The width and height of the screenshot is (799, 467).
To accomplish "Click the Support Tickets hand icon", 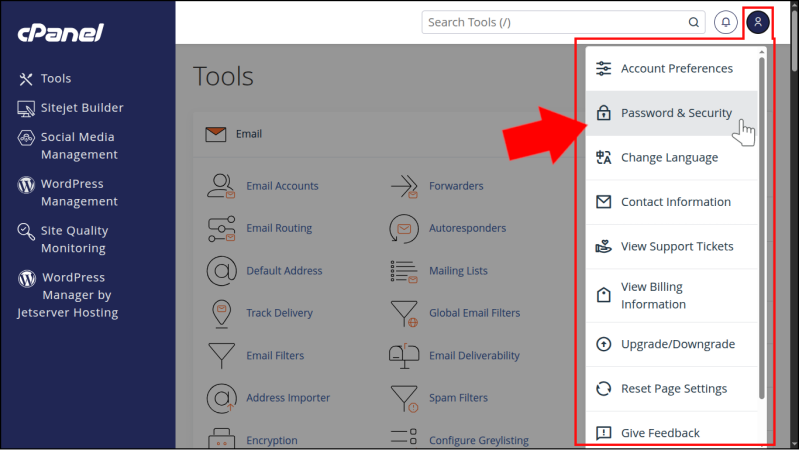I will pyautogui.click(x=603, y=247).
